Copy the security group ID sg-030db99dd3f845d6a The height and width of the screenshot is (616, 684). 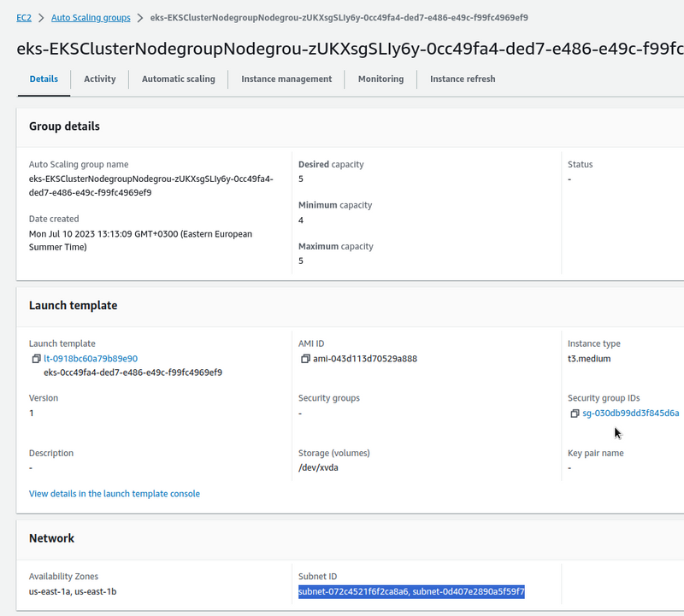[575, 414]
